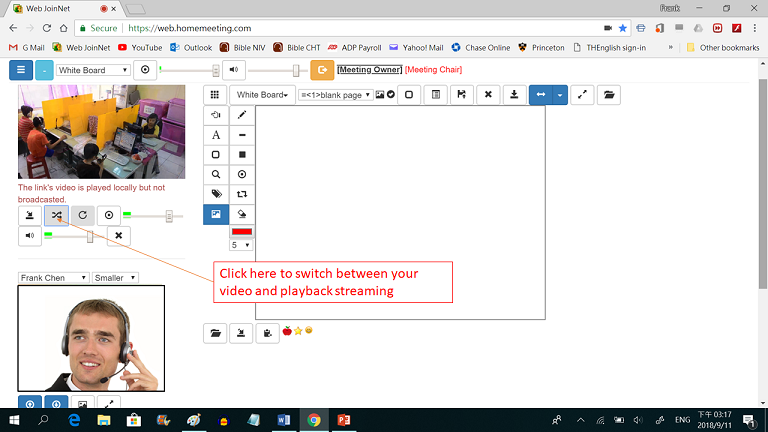This screenshot has height=432, width=768.
Task: Click the Meeting Owner link
Action: click(368, 70)
